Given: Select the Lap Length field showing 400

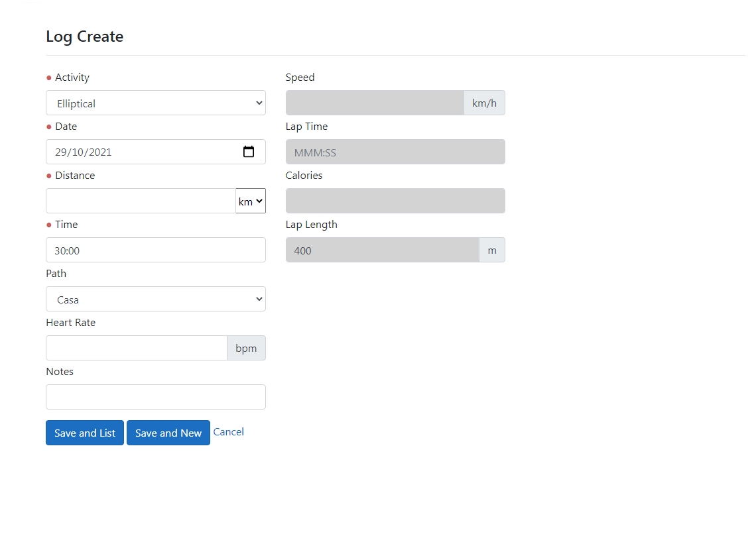Looking at the screenshot, I should [x=382, y=250].
